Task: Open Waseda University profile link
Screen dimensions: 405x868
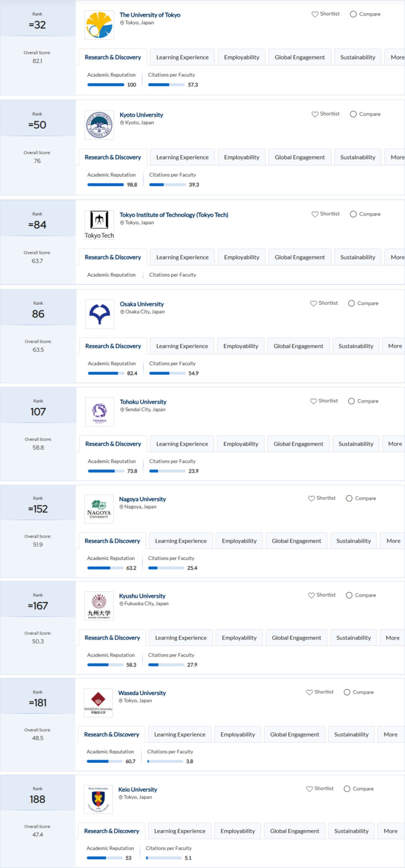Action: click(x=142, y=693)
